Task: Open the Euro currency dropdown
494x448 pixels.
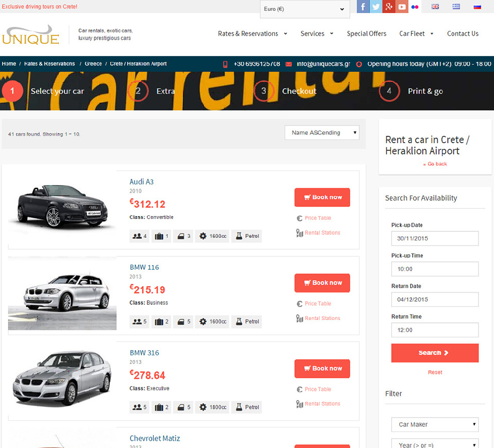Action: tap(305, 9)
